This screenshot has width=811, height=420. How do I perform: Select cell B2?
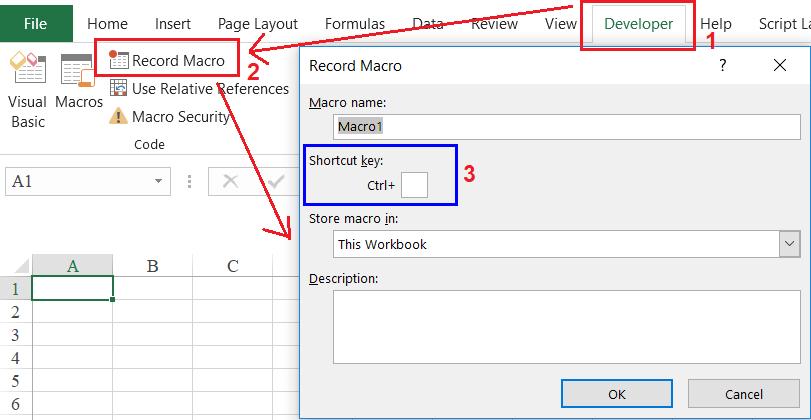[x=153, y=311]
